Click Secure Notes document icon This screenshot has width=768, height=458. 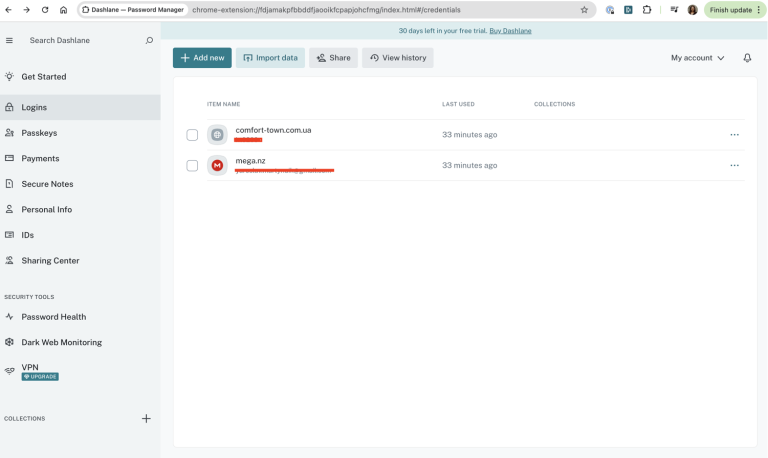coord(9,184)
